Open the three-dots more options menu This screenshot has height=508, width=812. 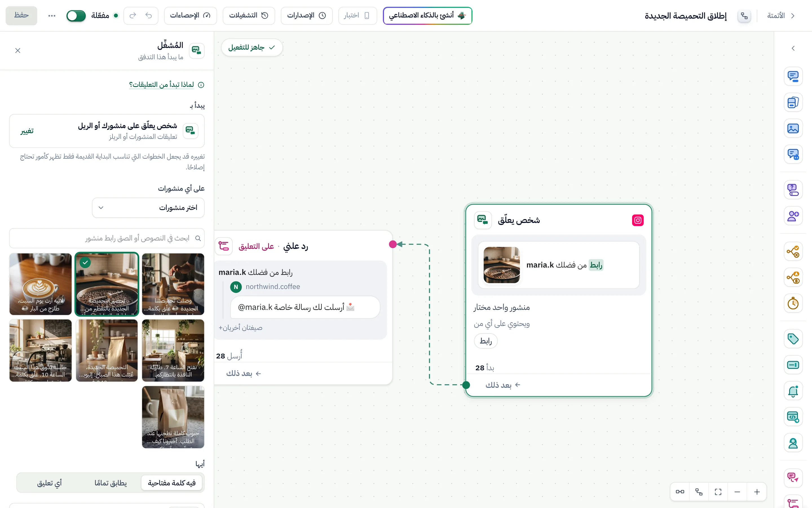(x=52, y=16)
